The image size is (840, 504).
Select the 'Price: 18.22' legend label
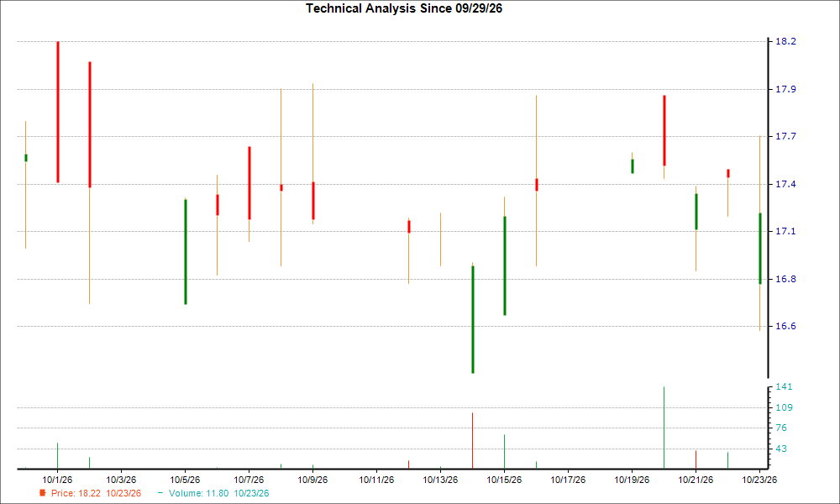(x=76, y=493)
